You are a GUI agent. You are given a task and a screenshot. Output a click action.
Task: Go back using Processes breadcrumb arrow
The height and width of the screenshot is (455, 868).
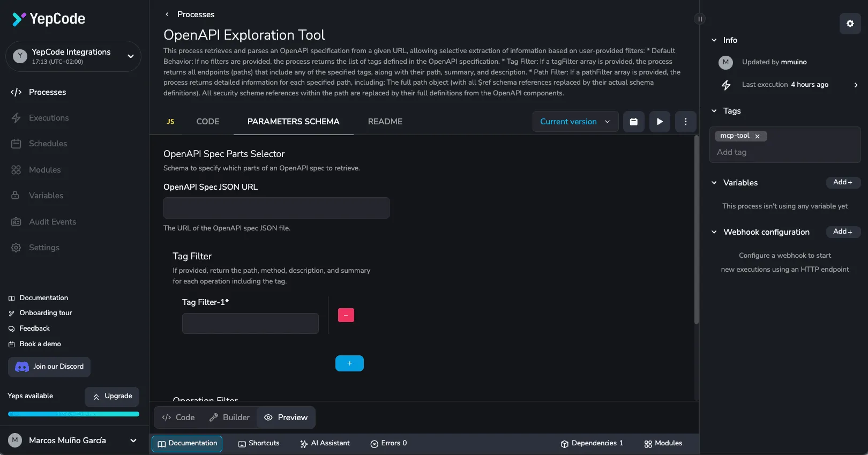167,14
